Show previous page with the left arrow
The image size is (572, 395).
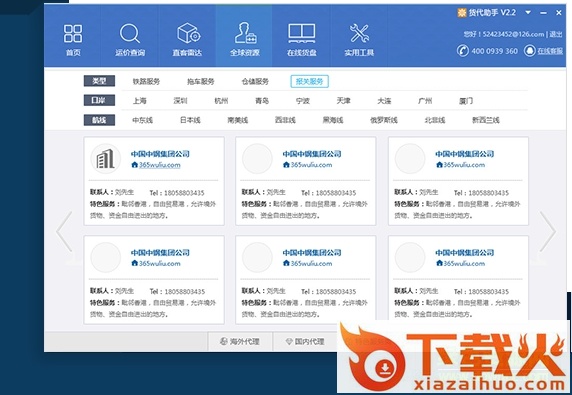tap(64, 231)
